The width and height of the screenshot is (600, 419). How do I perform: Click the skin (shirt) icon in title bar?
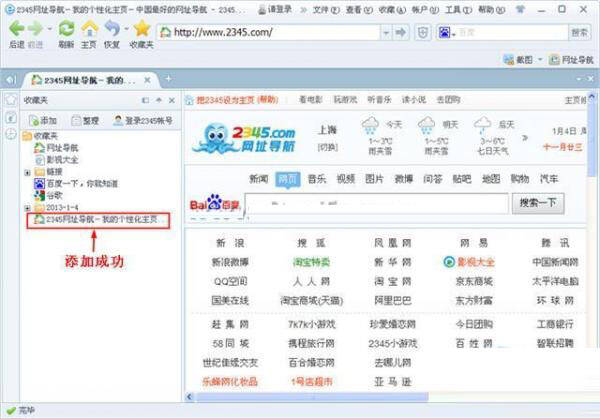tap(520, 10)
